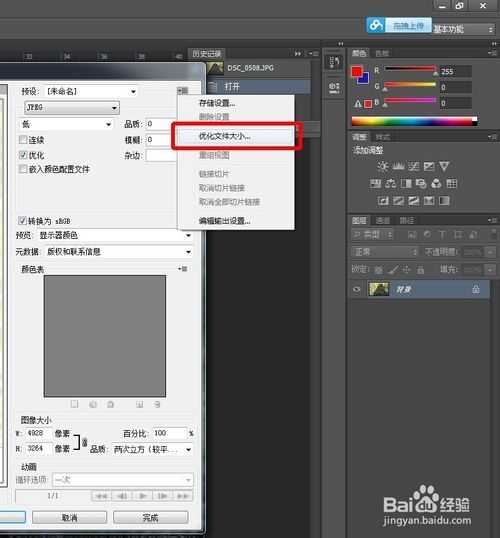Viewport: 500px width, 538px height.
Task: Toggle the width-height constrain link icon
Action: 84,442
